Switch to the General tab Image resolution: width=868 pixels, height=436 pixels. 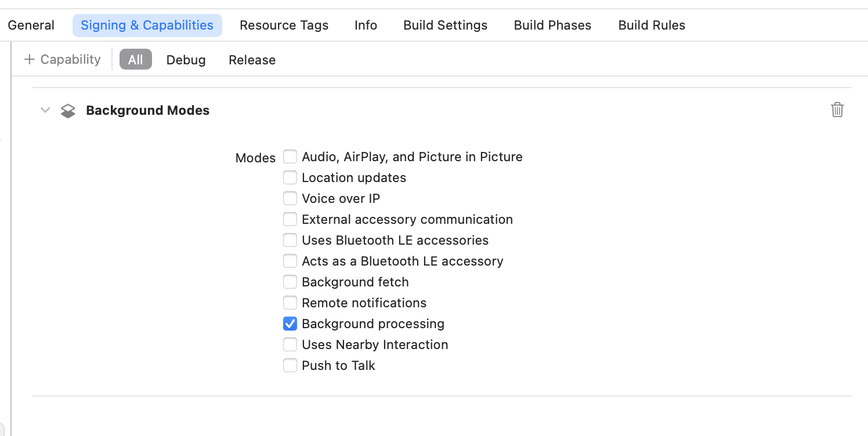coord(31,26)
